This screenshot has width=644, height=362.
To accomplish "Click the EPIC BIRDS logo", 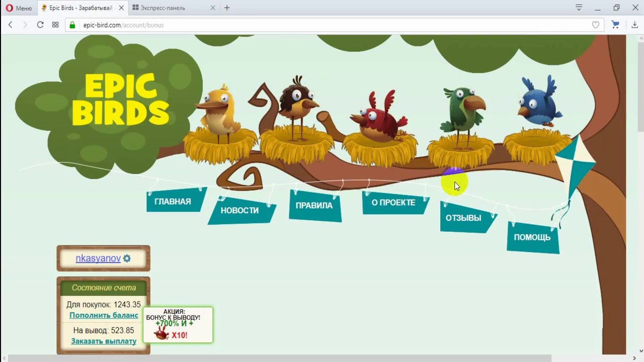I will 120,100.
